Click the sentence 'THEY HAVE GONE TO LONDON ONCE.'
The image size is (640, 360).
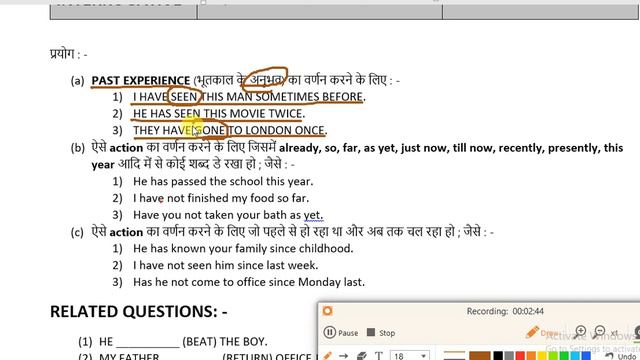pos(230,130)
